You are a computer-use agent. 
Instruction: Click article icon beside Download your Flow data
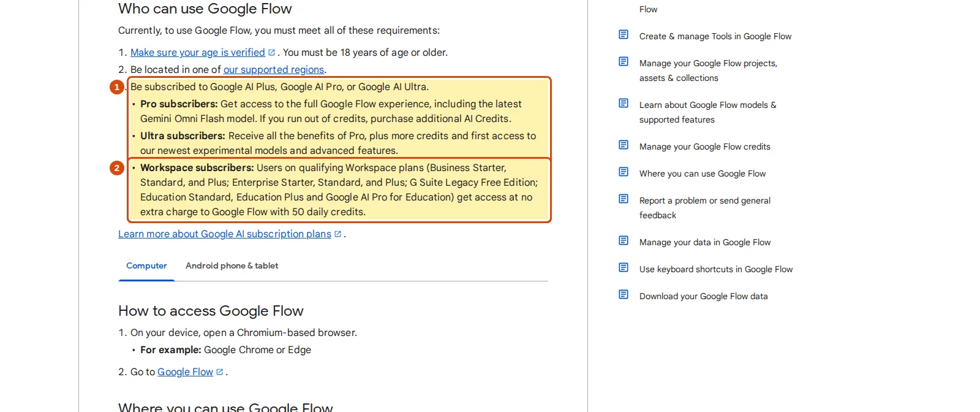pyautogui.click(x=624, y=294)
